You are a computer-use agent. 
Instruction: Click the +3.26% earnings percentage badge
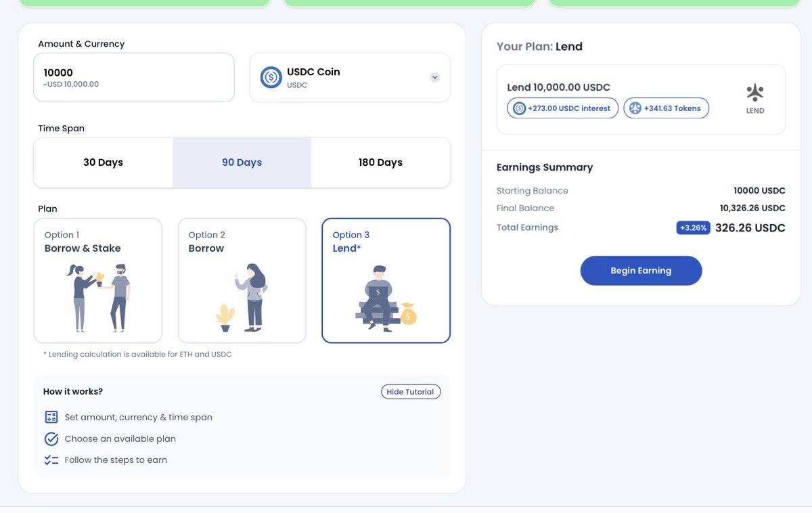coord(693,228)
